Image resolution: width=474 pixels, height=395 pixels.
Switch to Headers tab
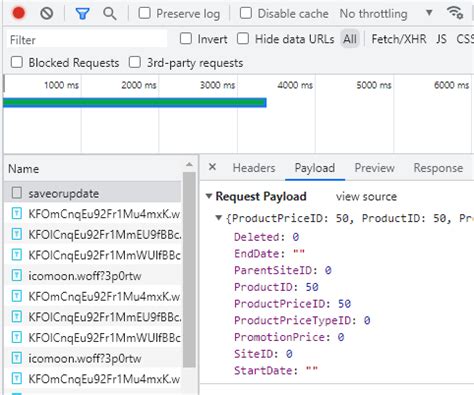click(254, 168)
